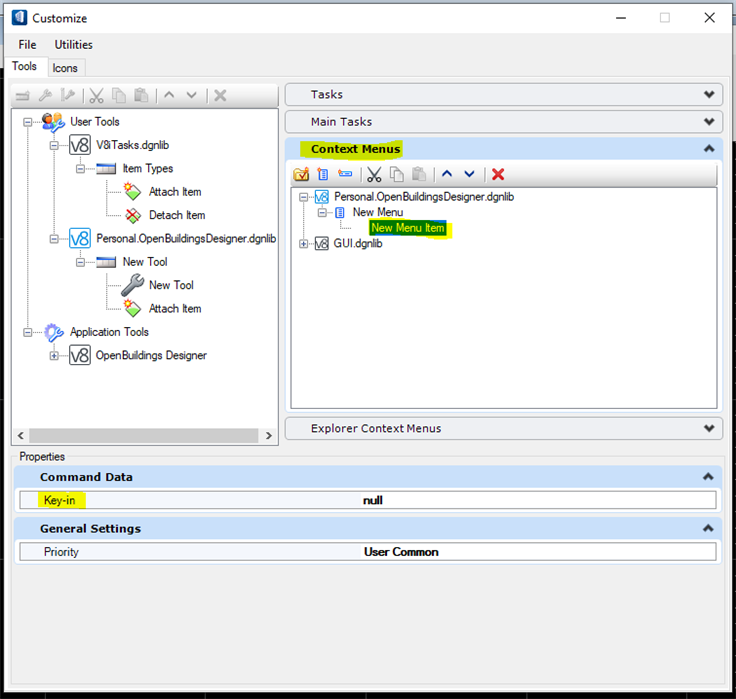Select New Tool wrench entry

171,285
